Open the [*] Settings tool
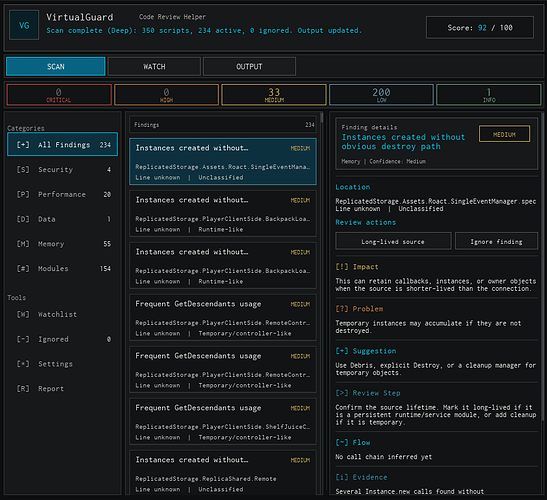 pyautogui.click(x=62, y=364)
